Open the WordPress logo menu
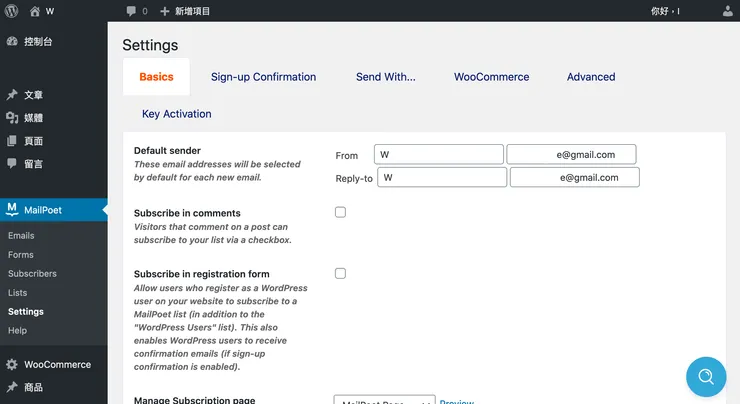 click(12, 11)
